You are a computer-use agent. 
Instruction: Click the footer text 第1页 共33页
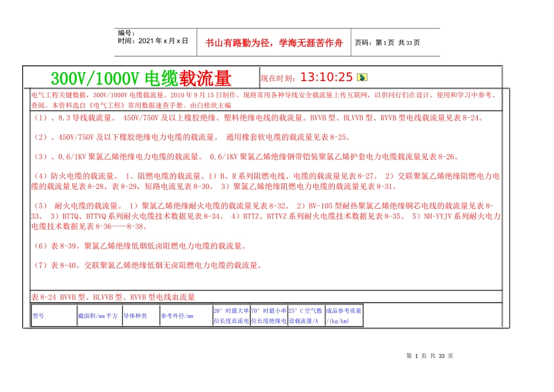point(430,356)
